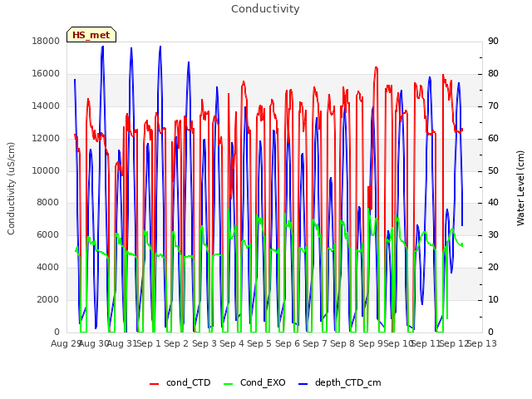The width and height of the screenshot is (532, 399).
Task: Click the Sep 2 date label
Action: 176,343
